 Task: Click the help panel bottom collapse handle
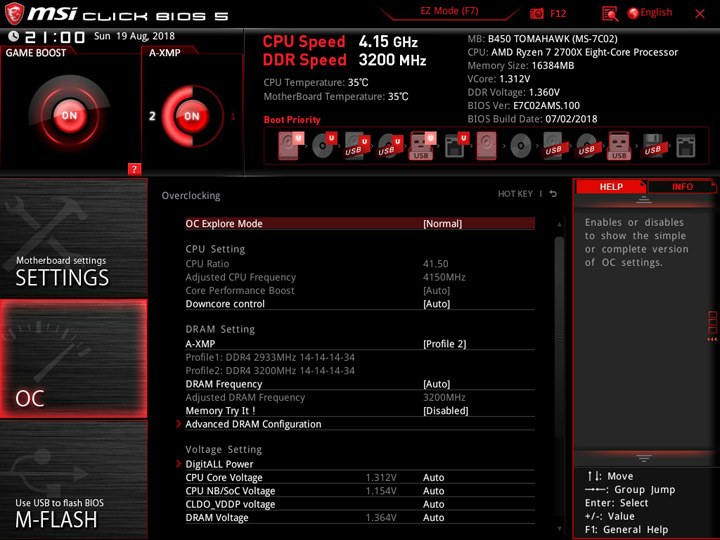[644, 458]
